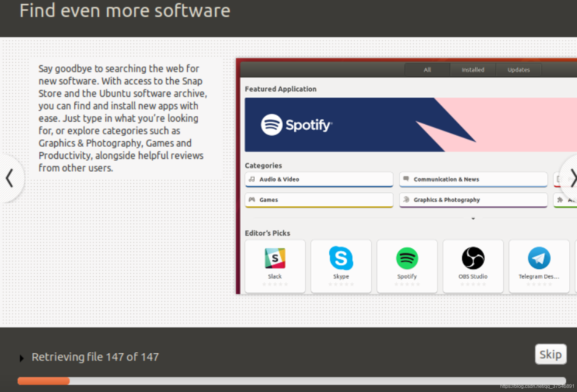Viewport: 577px width, 392px height.
Task: Open the Games category
Action: [319, 200]
